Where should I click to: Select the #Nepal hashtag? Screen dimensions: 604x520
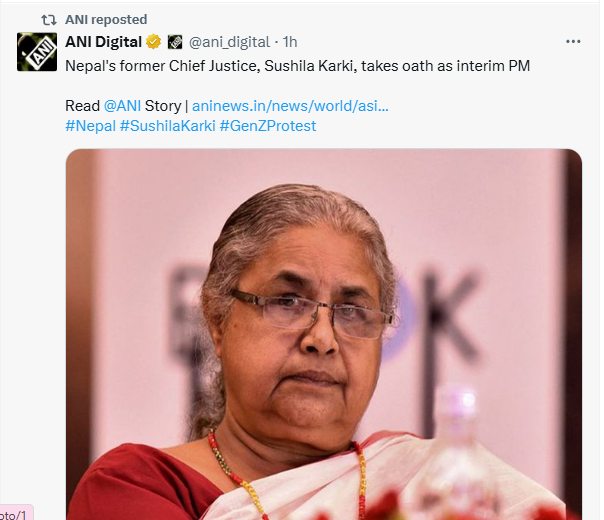89,126
